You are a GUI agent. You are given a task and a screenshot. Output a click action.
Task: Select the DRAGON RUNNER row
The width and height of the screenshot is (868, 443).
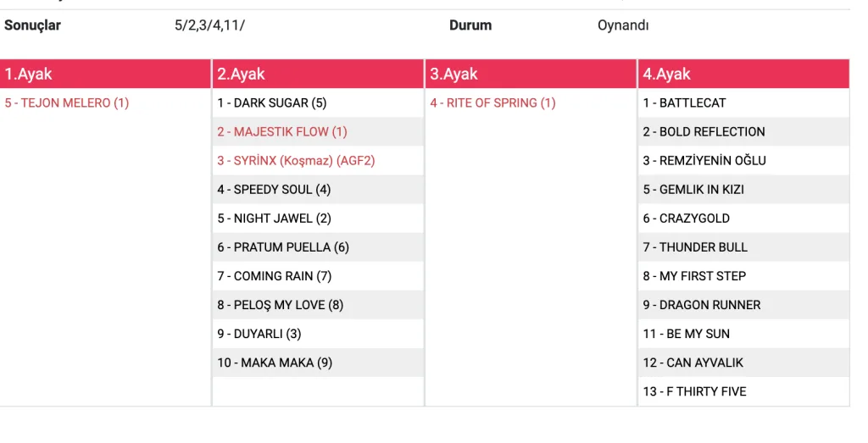click(x=702, y=305)
